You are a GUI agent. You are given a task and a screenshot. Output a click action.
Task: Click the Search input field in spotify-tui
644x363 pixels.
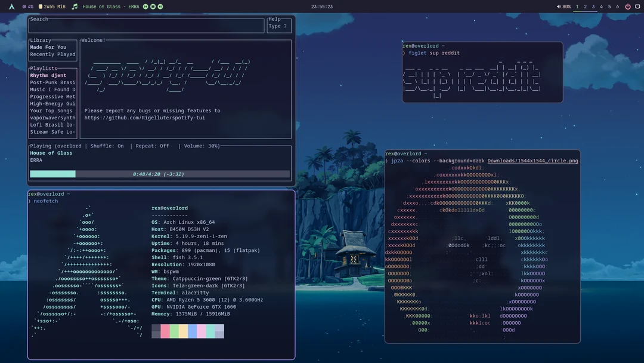[145, 26]
